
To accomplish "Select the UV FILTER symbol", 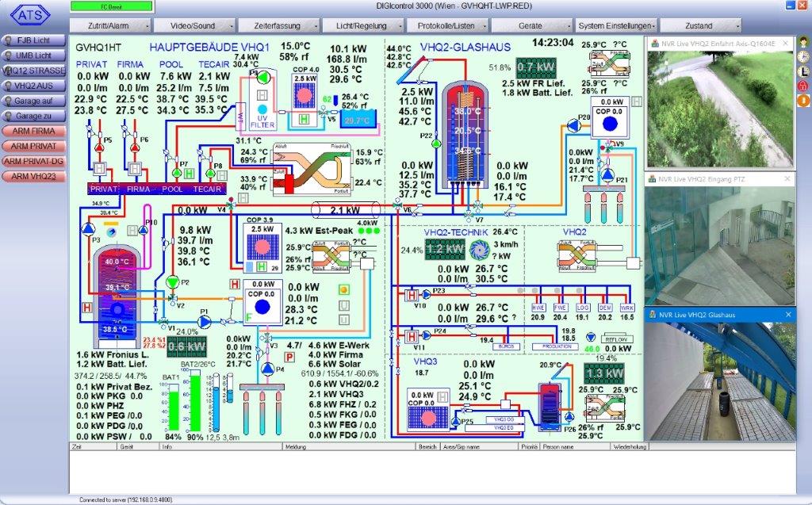I will [262, 118].
